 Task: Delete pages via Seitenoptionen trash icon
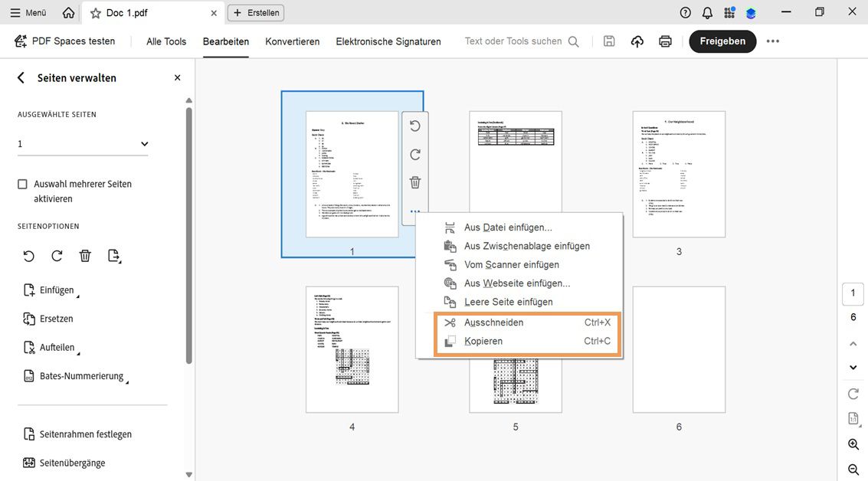click(85, 256)
